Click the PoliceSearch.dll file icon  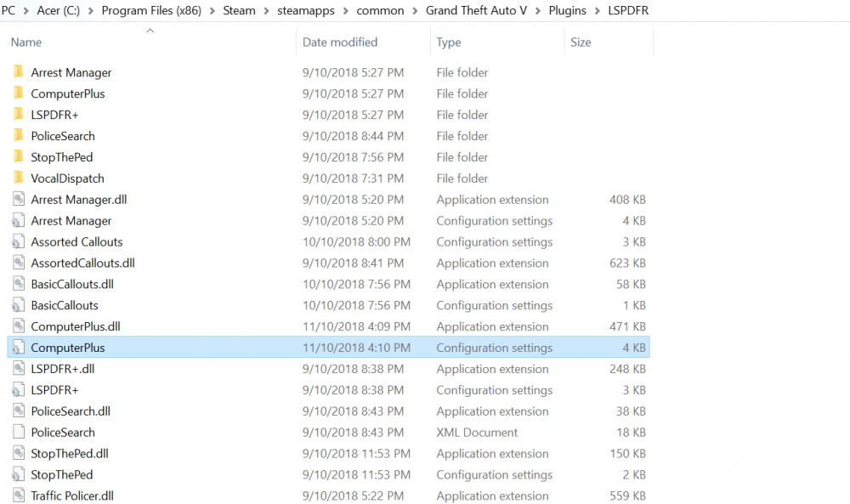19,411
